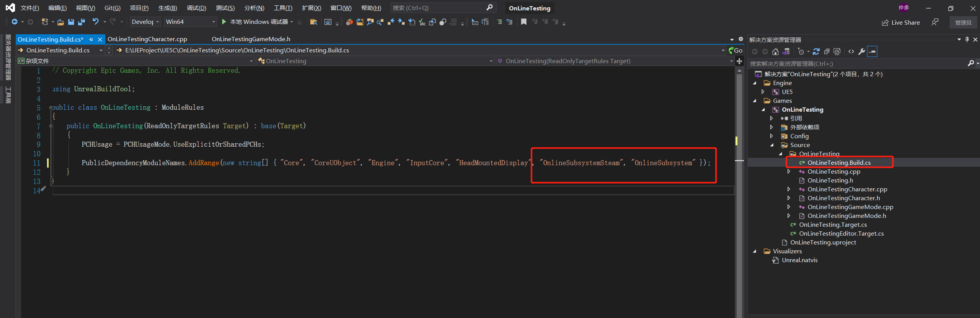The image size is (980, 318).
Task: Switch to OnLineTestingCharacter.cpp tab
Action: pyautogui.click(x=147, y=39)
